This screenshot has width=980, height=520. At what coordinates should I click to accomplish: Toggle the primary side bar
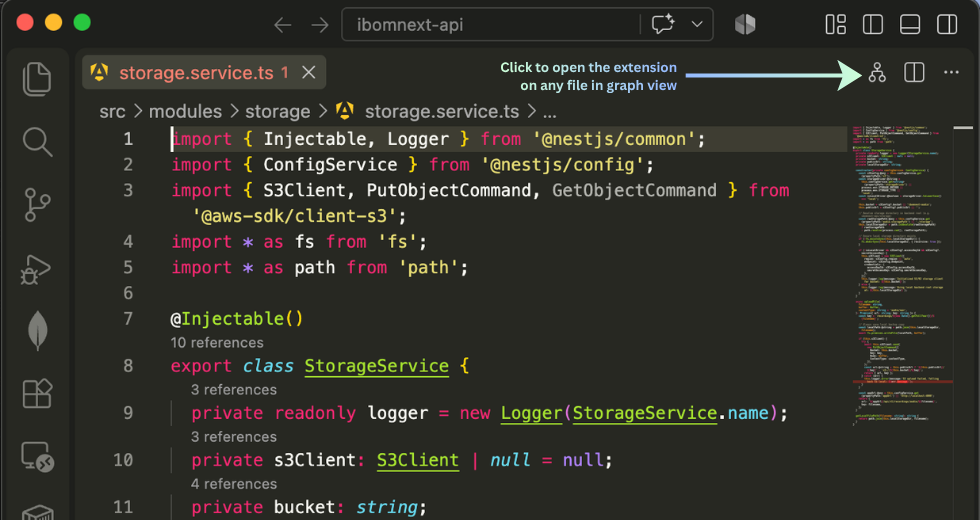click(x=872, y=24)
